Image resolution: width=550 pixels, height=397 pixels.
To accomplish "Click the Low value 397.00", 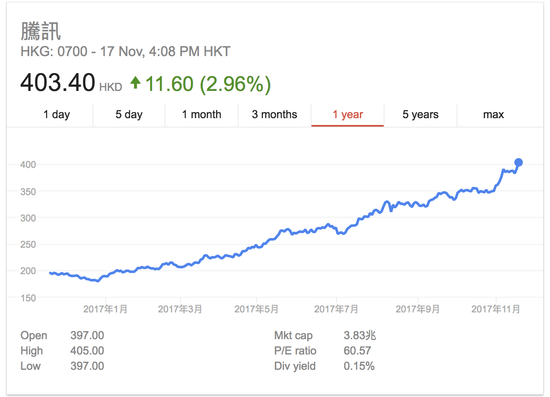I will pos(87,366).
